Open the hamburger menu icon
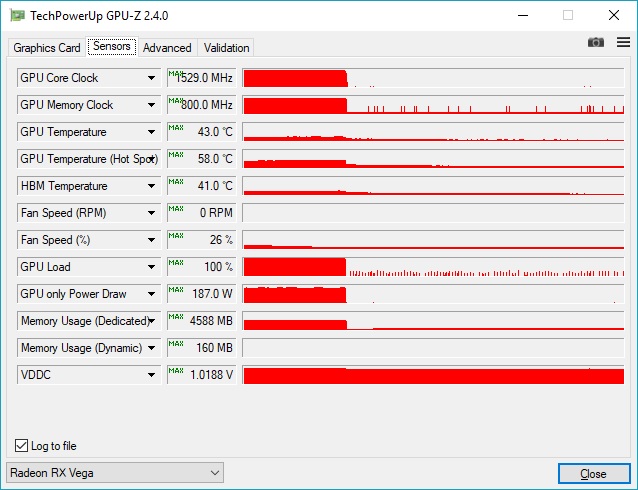 point(623,42)
